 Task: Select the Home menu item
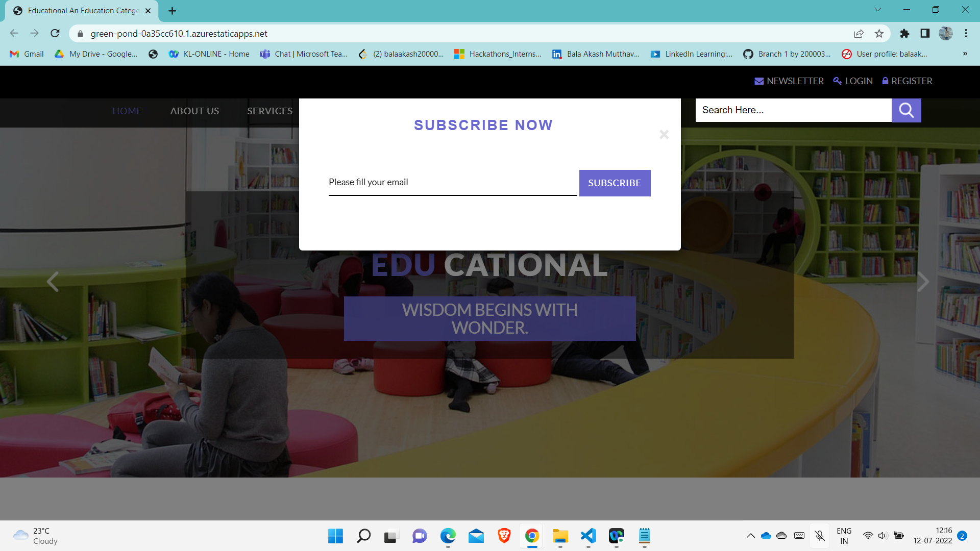(x=127, y=111)
